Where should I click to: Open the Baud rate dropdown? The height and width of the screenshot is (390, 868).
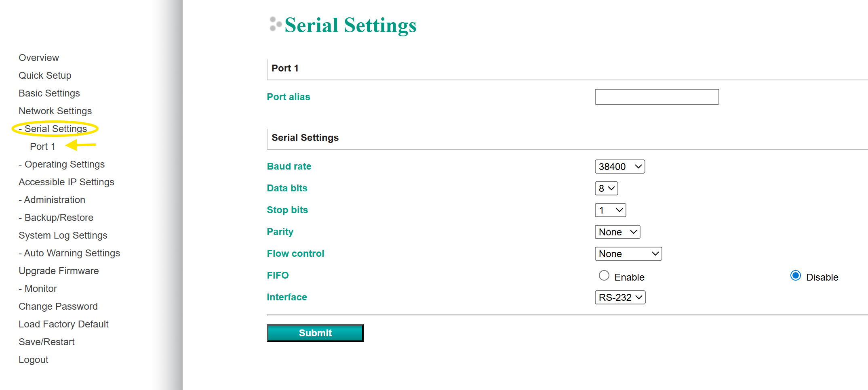point(619,167)
